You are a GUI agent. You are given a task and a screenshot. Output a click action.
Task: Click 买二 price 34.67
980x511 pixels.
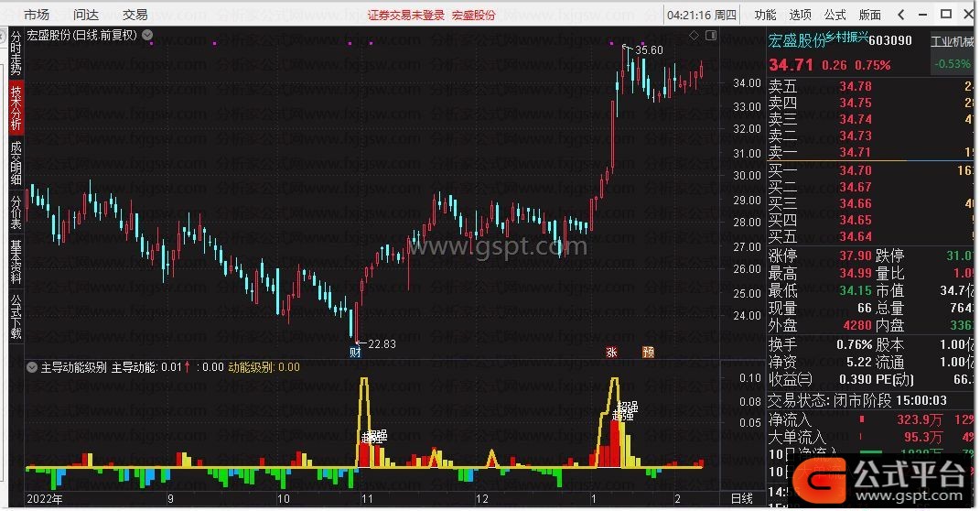[x=856, y=187]
